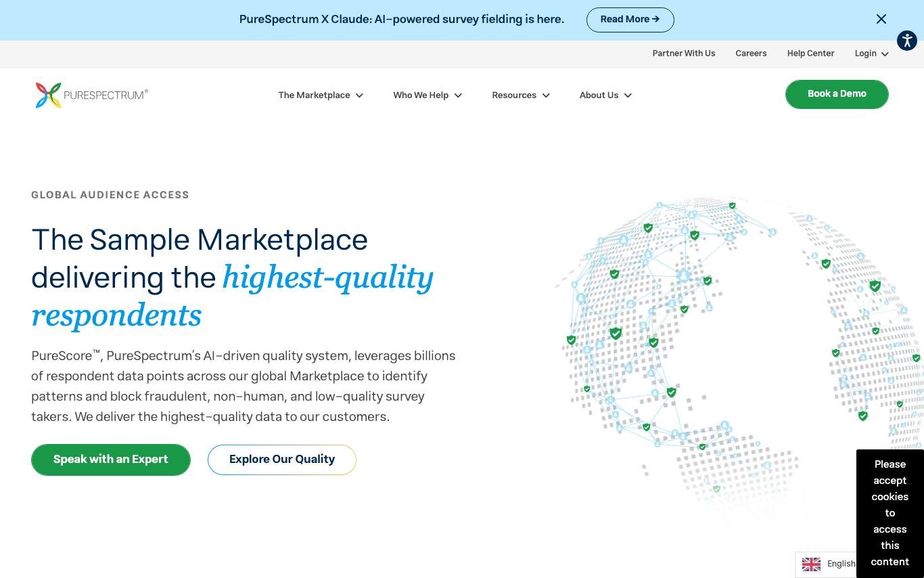This screenshot has width=924, height=578.
Task: Expand the Who We Help menu
Action: click(x=428, y=95)
